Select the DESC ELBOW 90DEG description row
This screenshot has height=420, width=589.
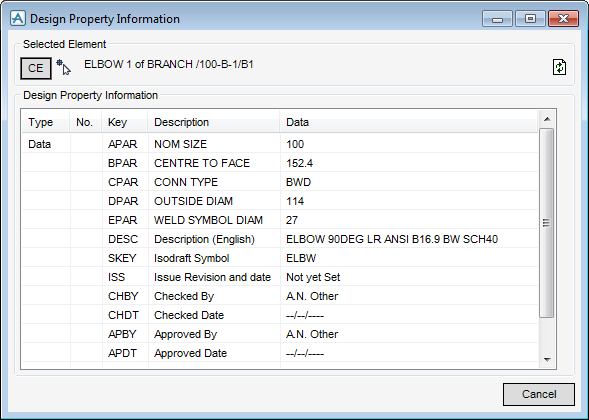[280, 239]
